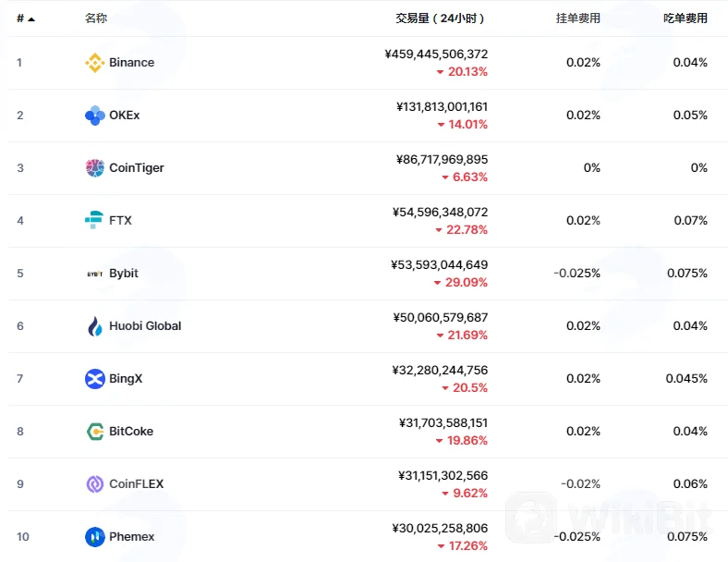
Task: Click the Phemex exchange name
Action: tap(131, 536)
